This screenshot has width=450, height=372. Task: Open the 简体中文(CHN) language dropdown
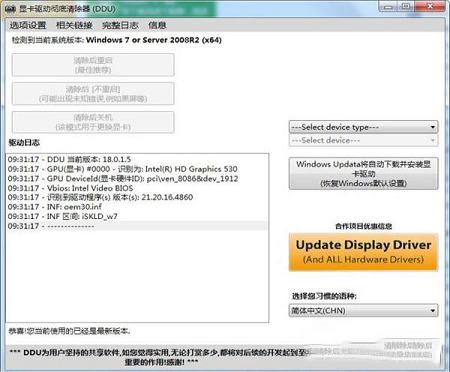pyautogui.click(x=363, y=311)
